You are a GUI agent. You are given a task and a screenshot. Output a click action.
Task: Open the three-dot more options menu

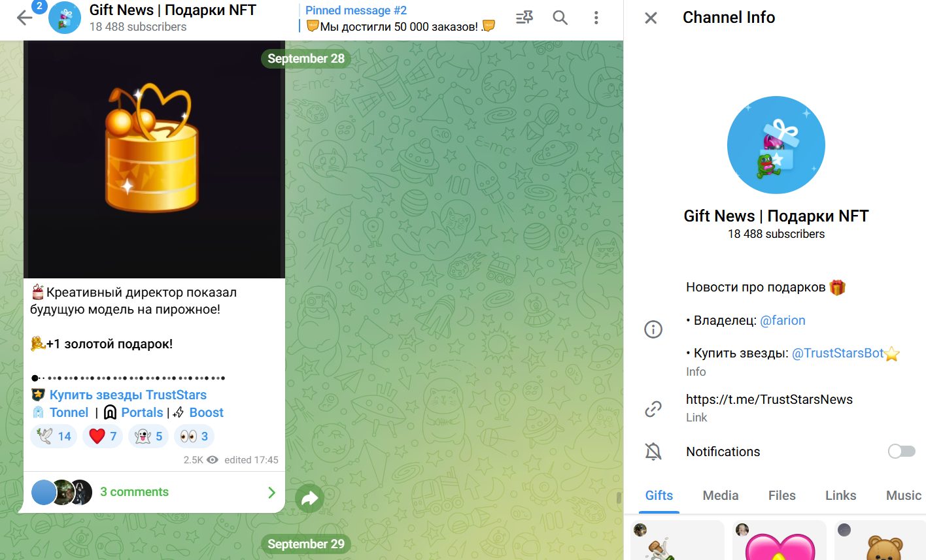596,18
